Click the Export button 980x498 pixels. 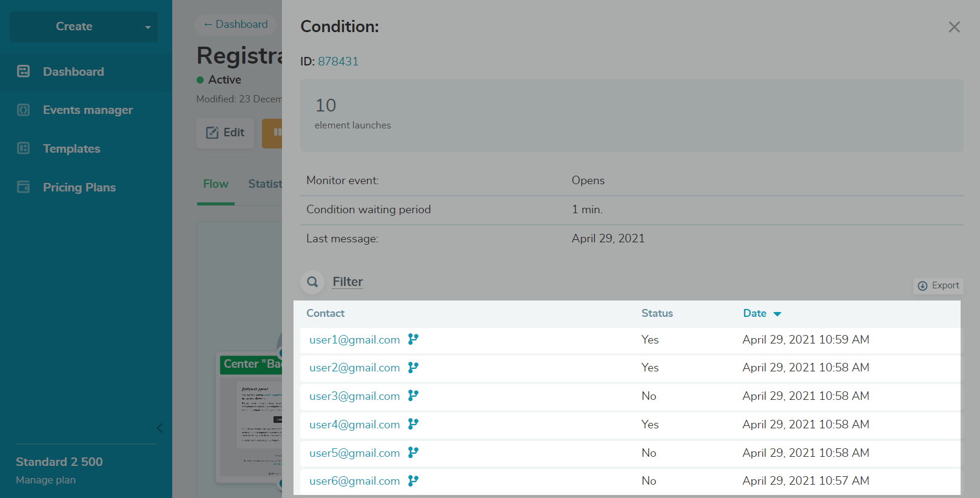click(x=938, y=285)
